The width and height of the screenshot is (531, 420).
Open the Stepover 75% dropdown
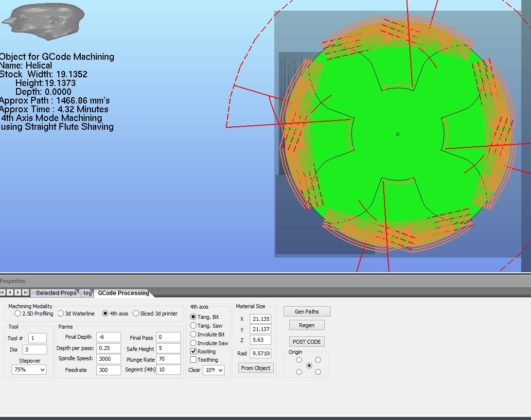pyautogui.click(x=29, y=370)
